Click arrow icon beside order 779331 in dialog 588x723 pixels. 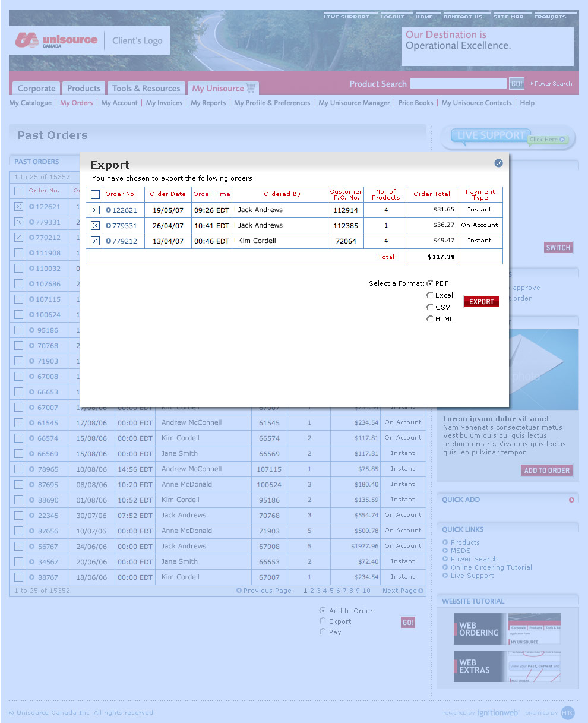(109, 225)
